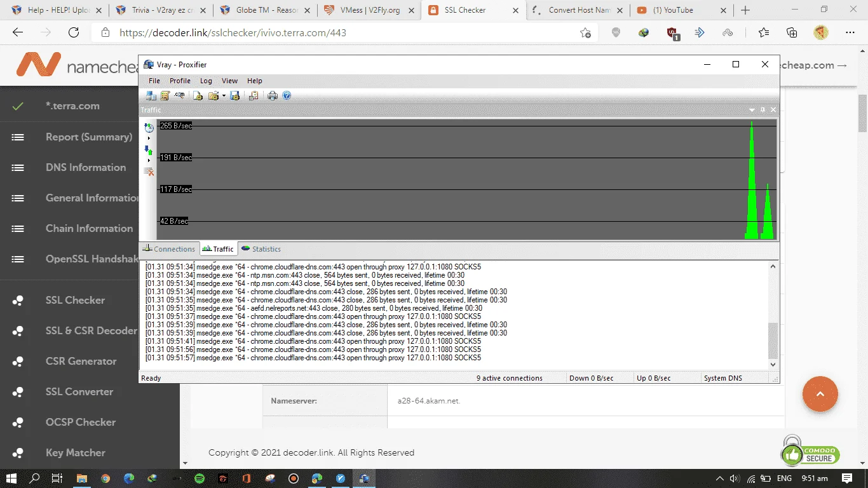Screen dimensions: 868x488
Task: Click the clear traffic red X icon
Action: (149, 172)
